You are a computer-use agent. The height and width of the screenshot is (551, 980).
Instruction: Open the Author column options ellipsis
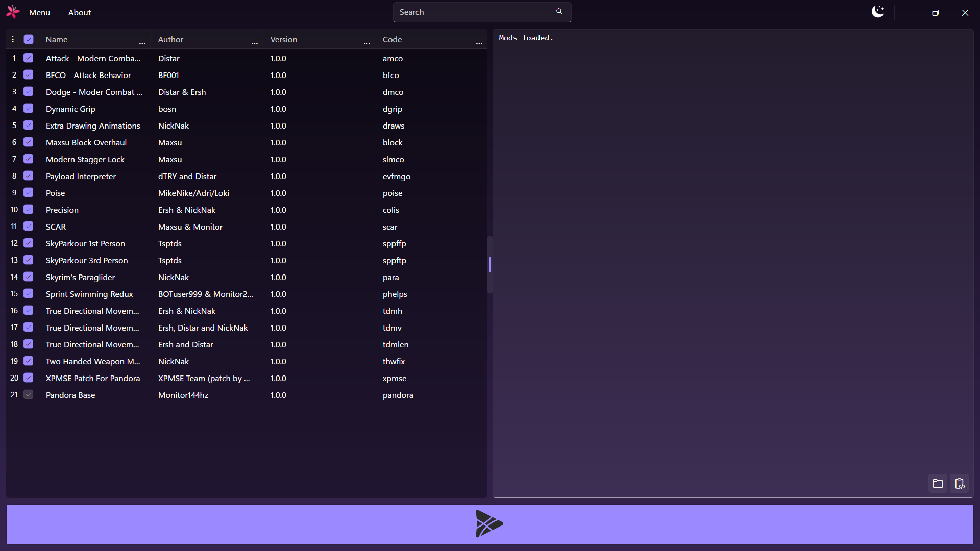click(255, 44)
